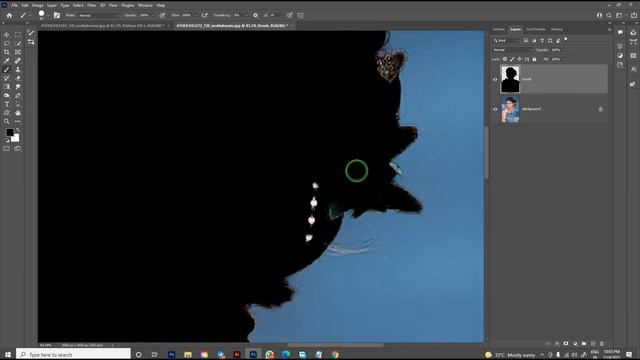Image resolution: width=640 pixels, height=360 pixels.
Task: Toggle the layer filter on/off switch
Action: 566,40
